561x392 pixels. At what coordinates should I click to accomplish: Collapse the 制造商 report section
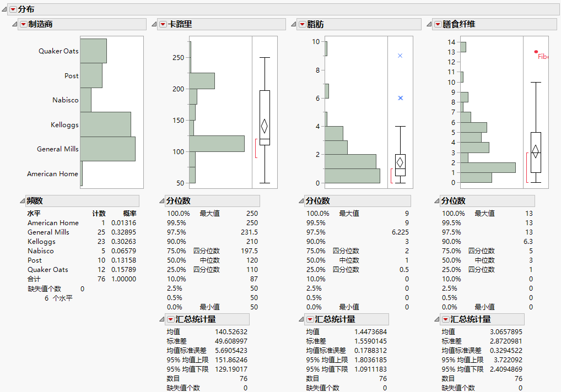click(x=14, y=24)
